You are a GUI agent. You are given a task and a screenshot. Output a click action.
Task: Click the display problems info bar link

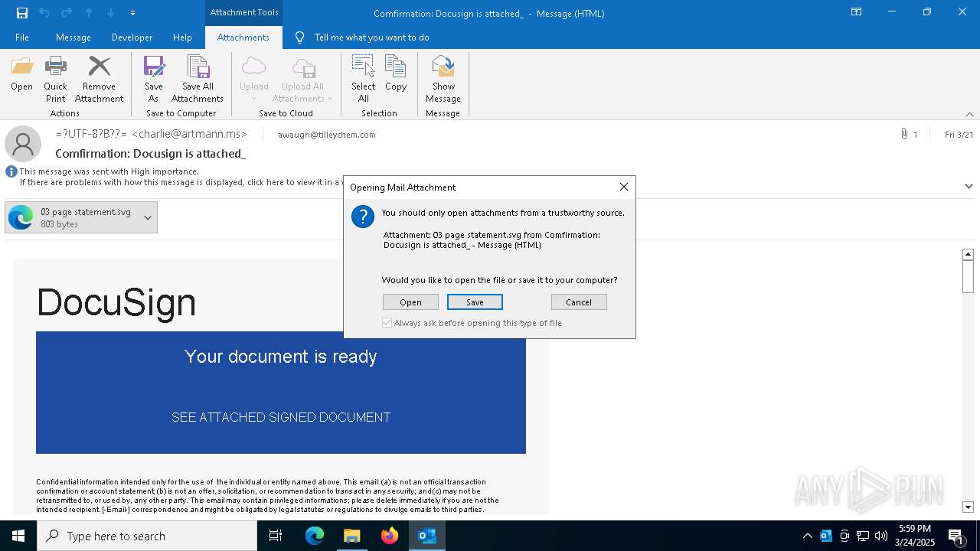click(181, 182)
